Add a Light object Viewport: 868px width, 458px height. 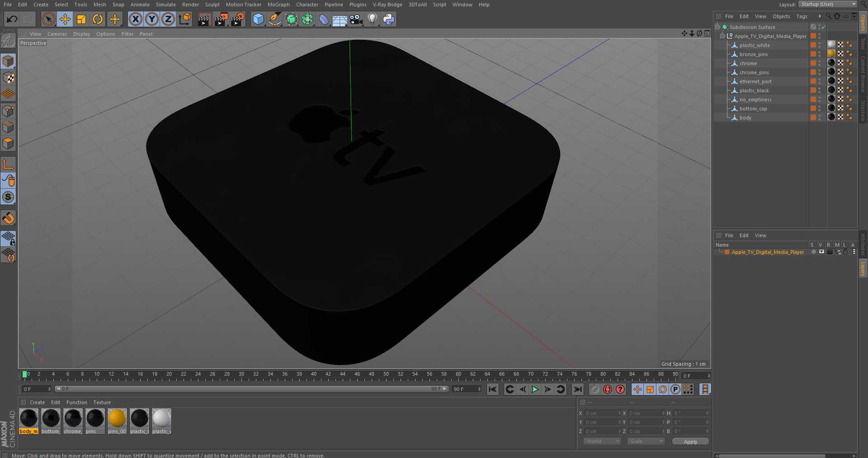click(x=373, y=19)
